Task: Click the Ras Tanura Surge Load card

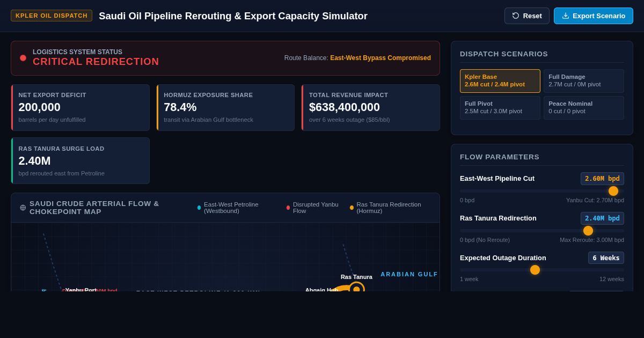Action: 80,161
